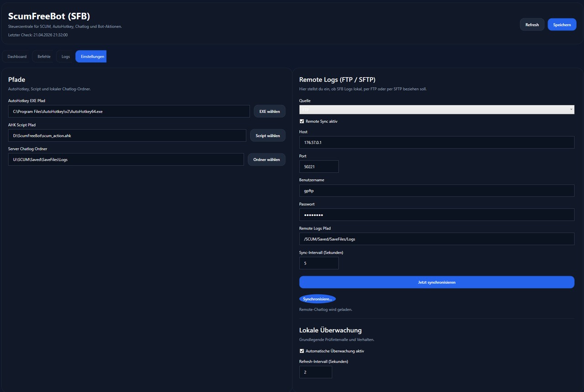Image resolution: width=584 pixels, height=392 pixels.
Task: Start sync with Jetzt synchronisieren
Action: click(x=436, y=282)
